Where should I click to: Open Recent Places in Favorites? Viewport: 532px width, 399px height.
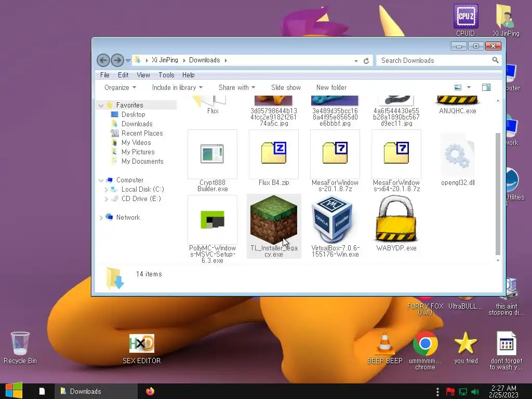[x=142, y=134]
